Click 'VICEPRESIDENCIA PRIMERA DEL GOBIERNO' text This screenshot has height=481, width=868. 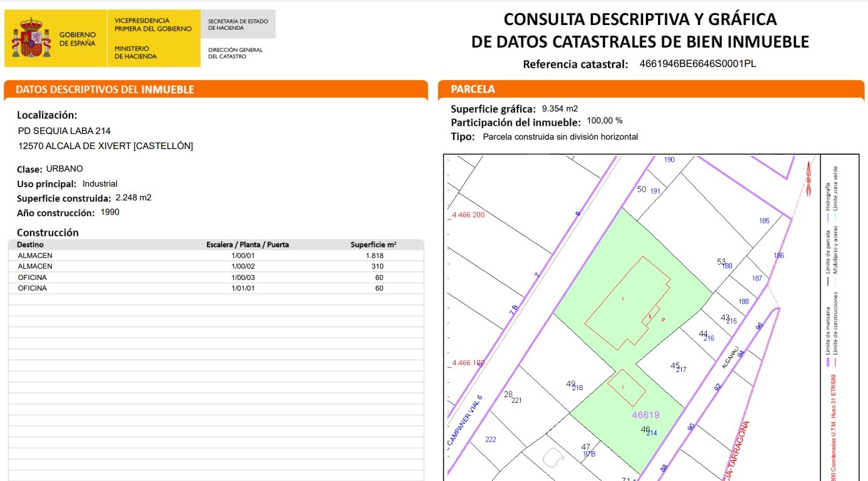(153, 24)
